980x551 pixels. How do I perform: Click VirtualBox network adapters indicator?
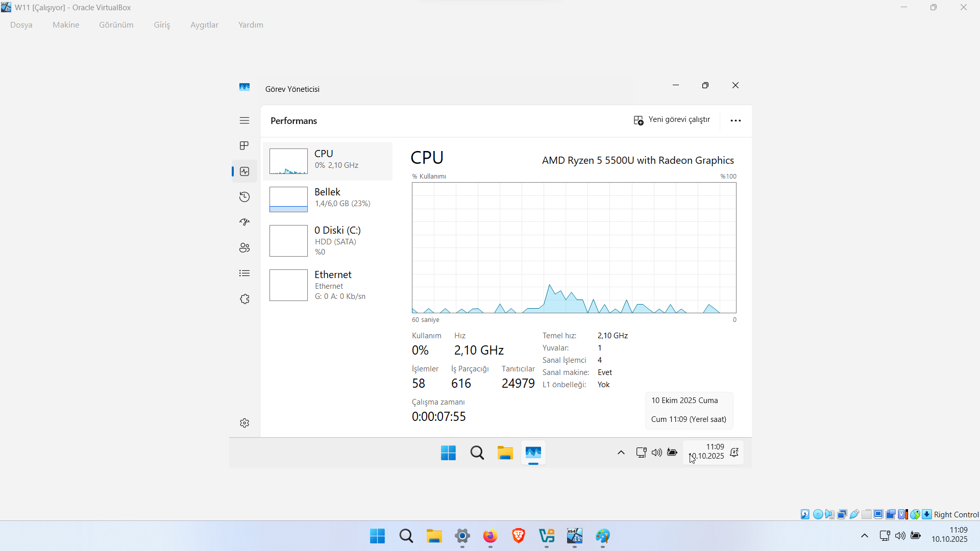(842, 514)
